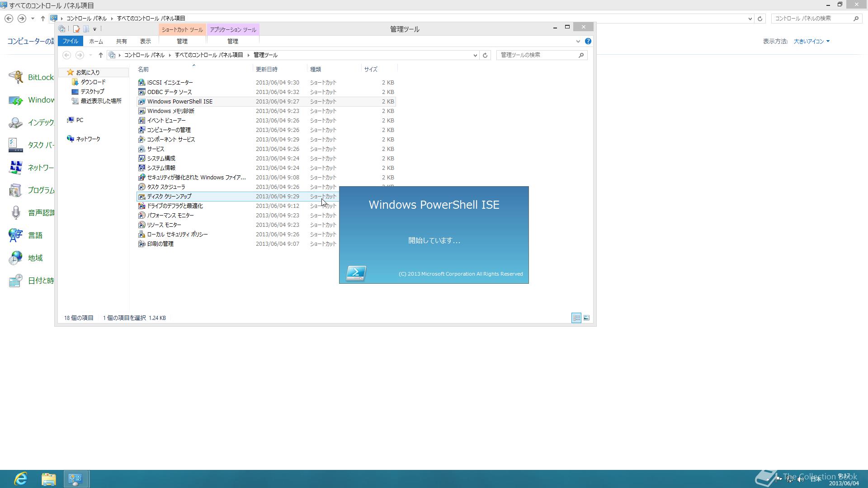Select the コンピューターの管理 icon
This screenshot has height=488, width=868.
142,130
